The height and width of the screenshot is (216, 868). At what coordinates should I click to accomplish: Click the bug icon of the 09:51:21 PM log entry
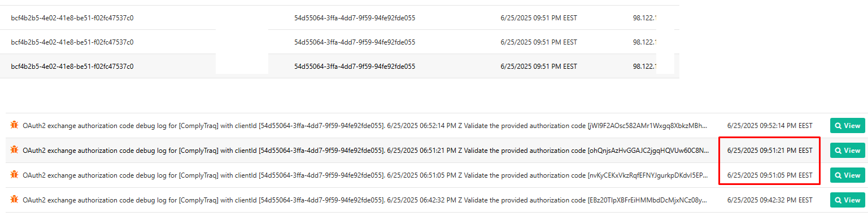[x=15, y=151]
